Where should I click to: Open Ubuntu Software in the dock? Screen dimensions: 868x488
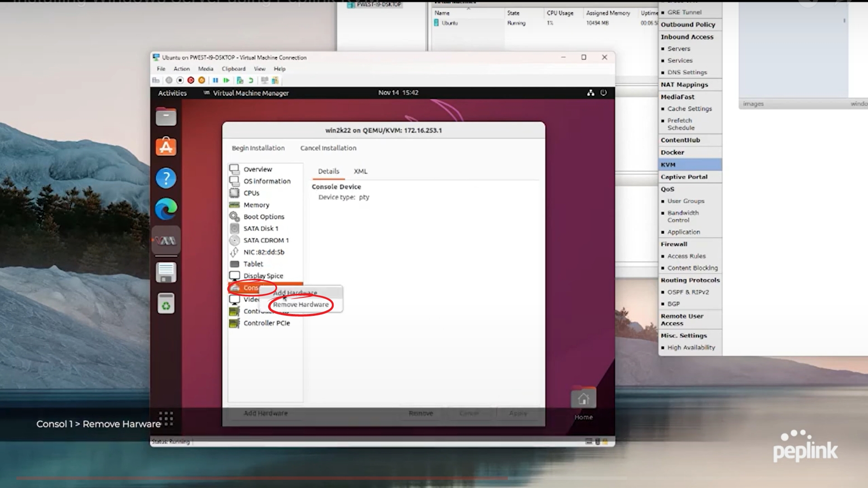point(166,147)
